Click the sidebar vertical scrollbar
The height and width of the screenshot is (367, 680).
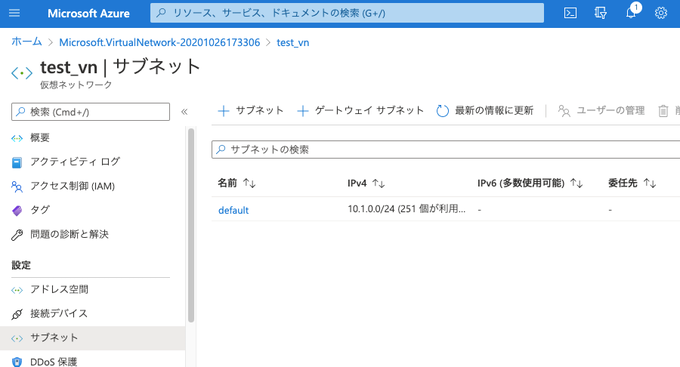[191, 226]
